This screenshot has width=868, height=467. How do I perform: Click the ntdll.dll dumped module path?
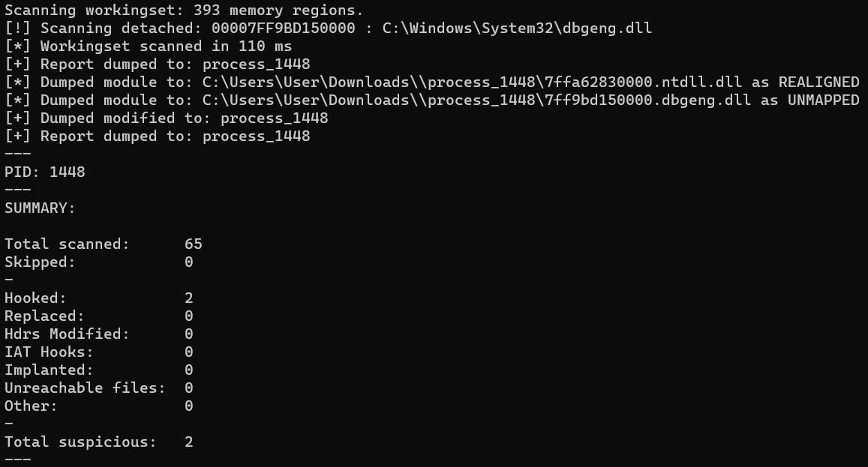coord(472,82)
